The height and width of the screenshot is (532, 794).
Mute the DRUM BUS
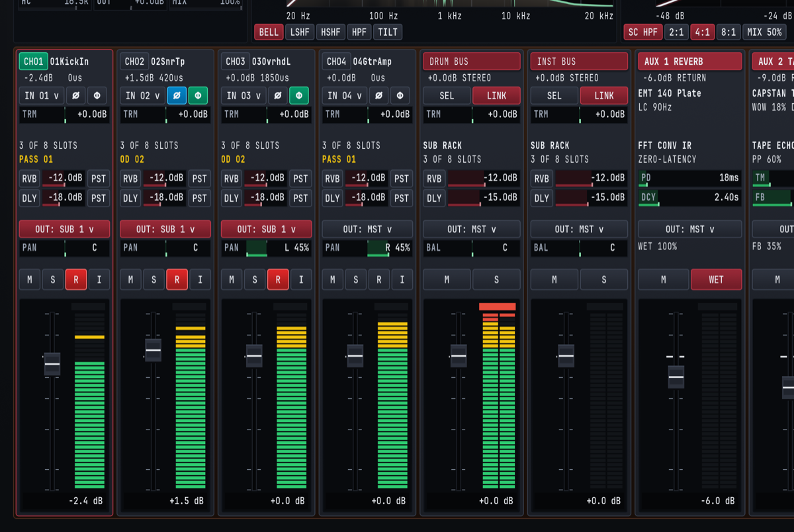[x=447, y=280]
